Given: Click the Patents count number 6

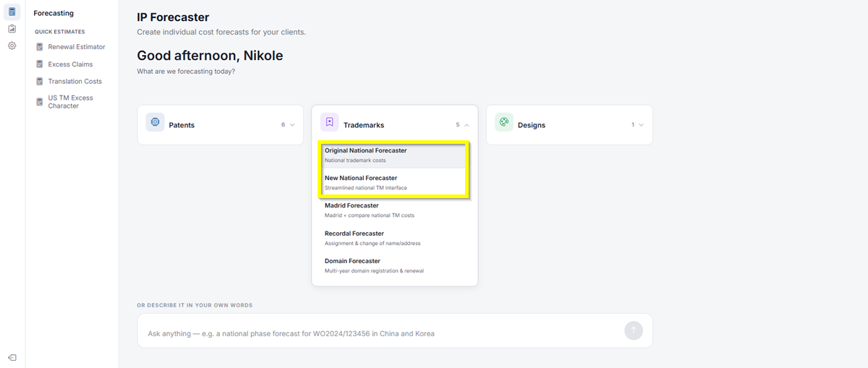Looking at the screenshot, I should pos(284,125).
